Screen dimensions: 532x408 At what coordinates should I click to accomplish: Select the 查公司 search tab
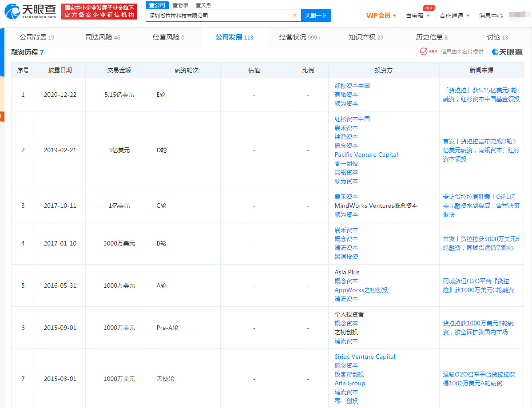pyautogui.click(x=157, y=5)
